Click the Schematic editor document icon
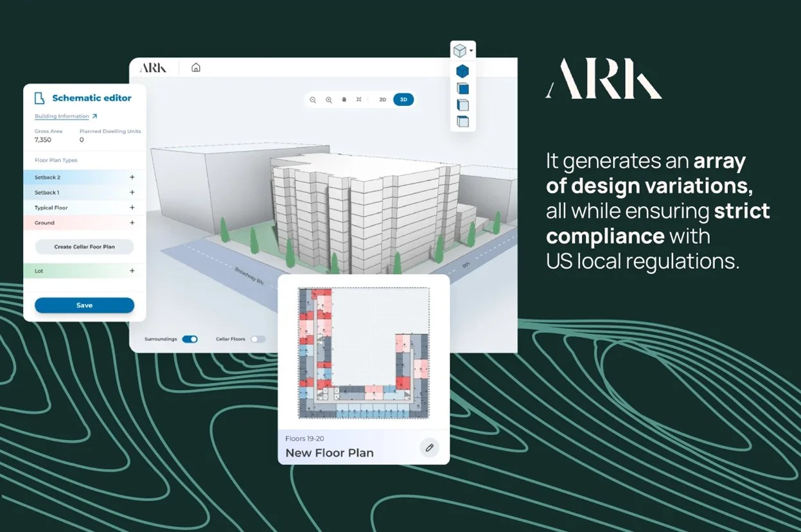The height and width of the screenshot is (532, 801). tap(39, 98)
